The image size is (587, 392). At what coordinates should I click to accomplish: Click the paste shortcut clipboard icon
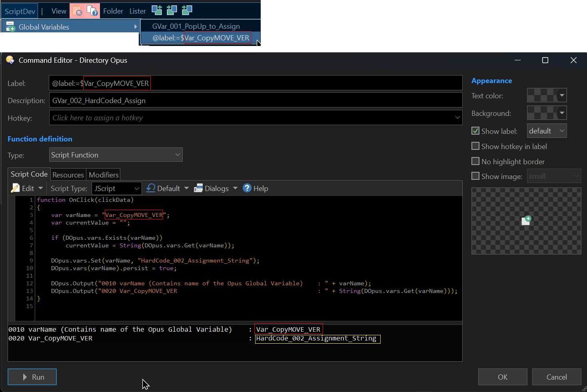point(78,11)
